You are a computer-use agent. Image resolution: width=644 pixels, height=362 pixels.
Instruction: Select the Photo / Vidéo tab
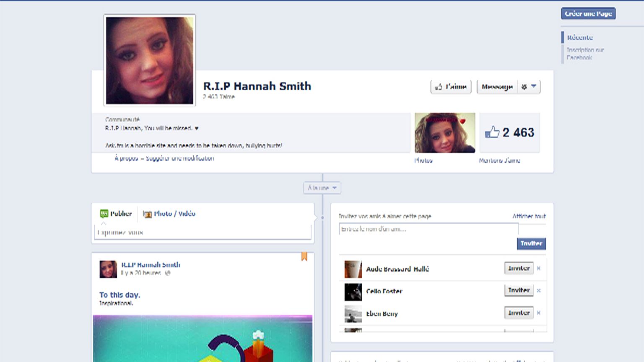click(x=169, y=214)
